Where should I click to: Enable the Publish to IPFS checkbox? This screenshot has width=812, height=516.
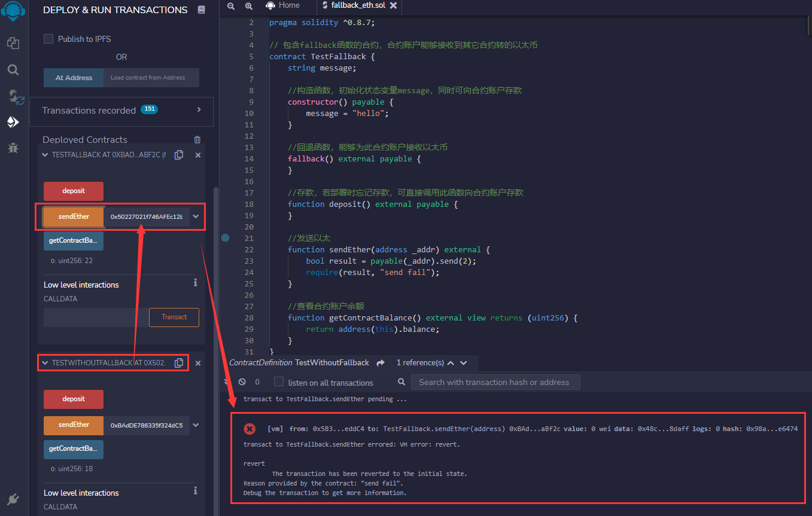48,38
